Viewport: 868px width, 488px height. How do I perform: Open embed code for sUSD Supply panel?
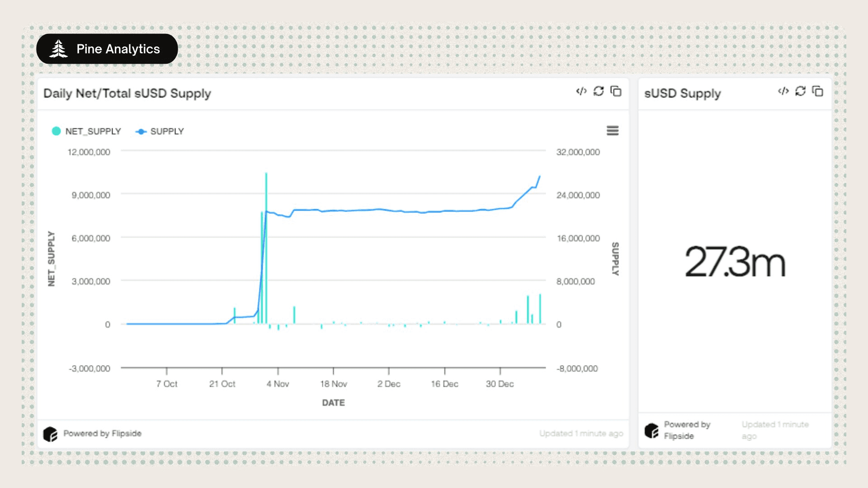pos(783,91)
